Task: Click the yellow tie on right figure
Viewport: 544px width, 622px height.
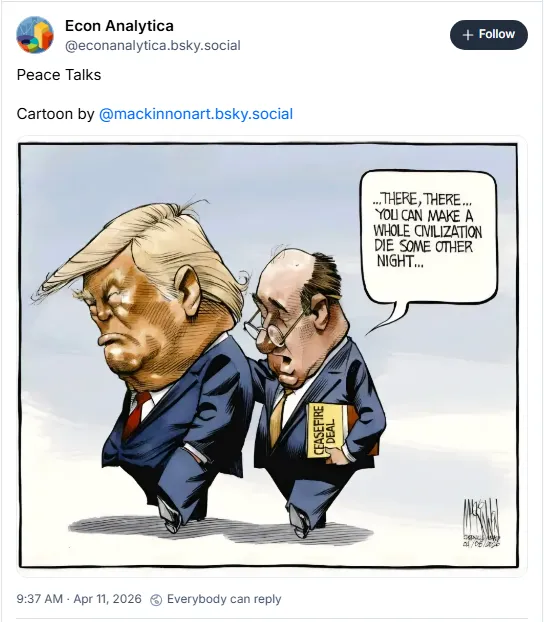Action: click(279, 415)
